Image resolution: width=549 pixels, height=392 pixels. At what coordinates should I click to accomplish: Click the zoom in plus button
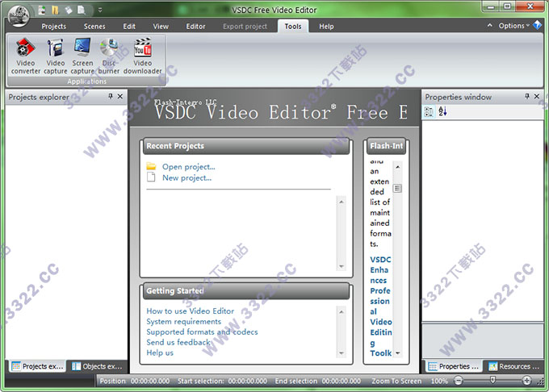tap(526, 381)
